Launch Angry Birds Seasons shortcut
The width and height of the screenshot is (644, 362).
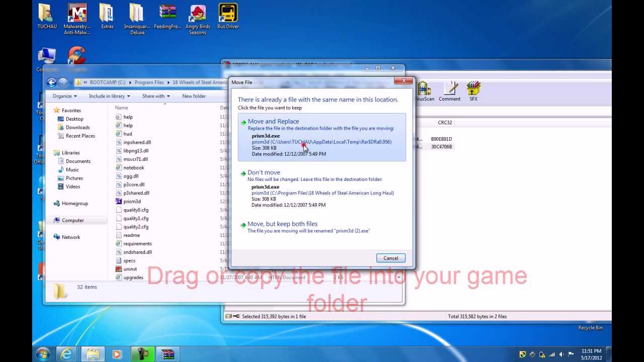(x=198, y=19)
